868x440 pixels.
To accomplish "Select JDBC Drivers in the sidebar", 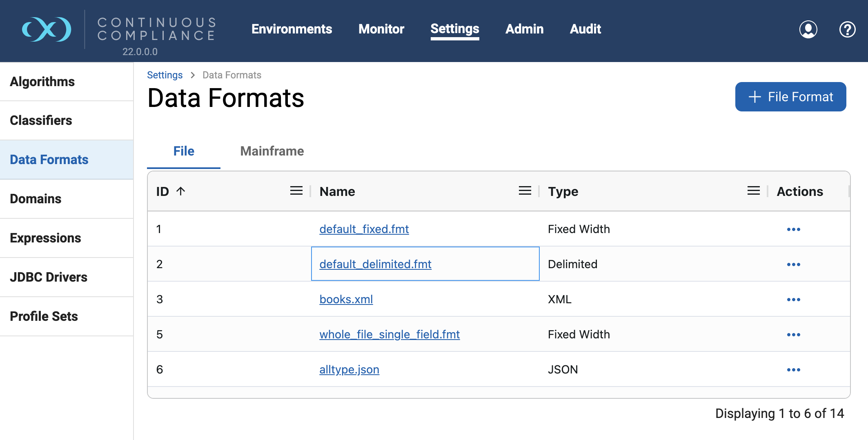I will (x=49, y=277).
